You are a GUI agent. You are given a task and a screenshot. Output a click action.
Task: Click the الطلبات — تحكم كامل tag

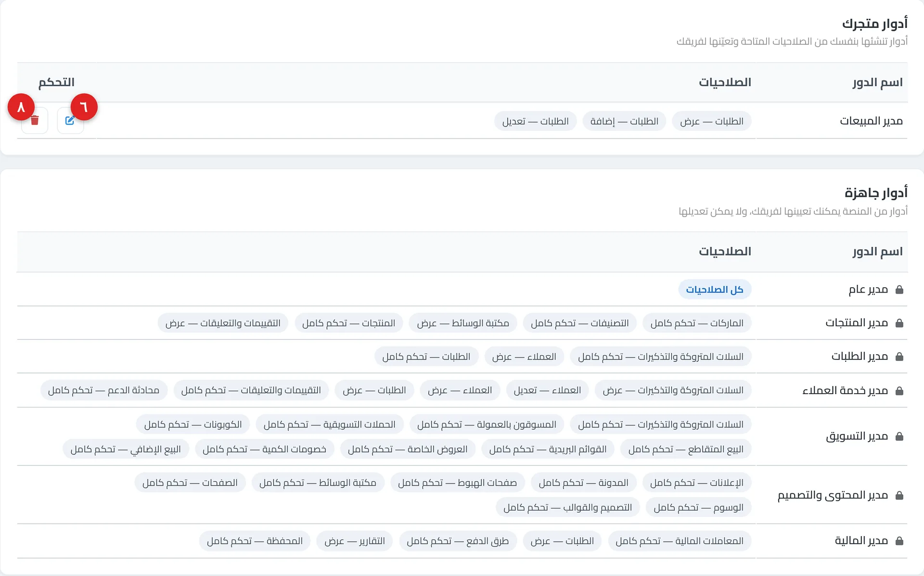click(x=426, y=357)
